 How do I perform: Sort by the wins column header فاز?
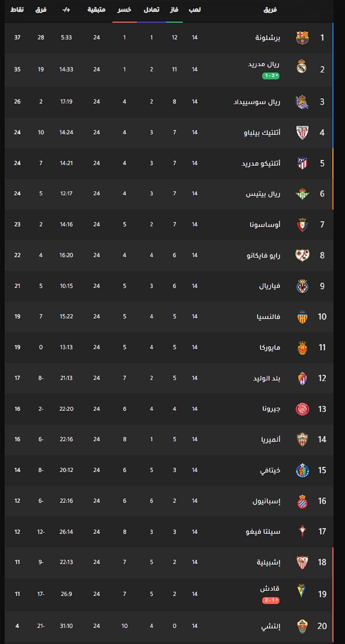[x=174, y=10]
